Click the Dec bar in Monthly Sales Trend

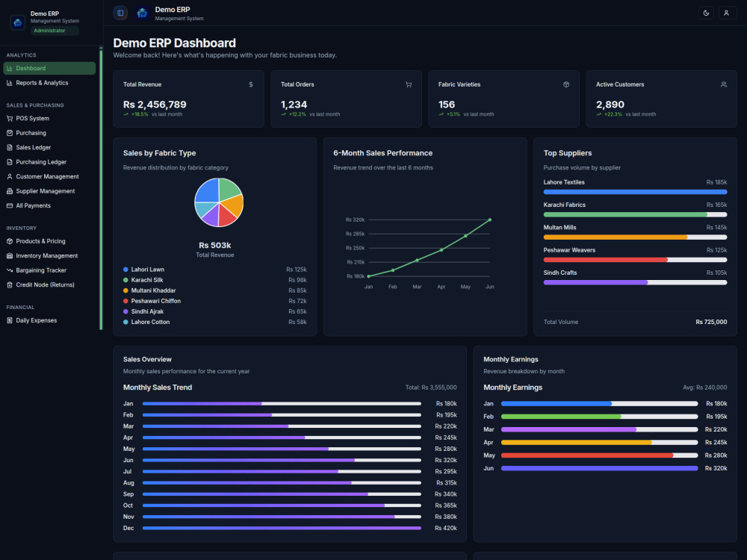(282, 528)
